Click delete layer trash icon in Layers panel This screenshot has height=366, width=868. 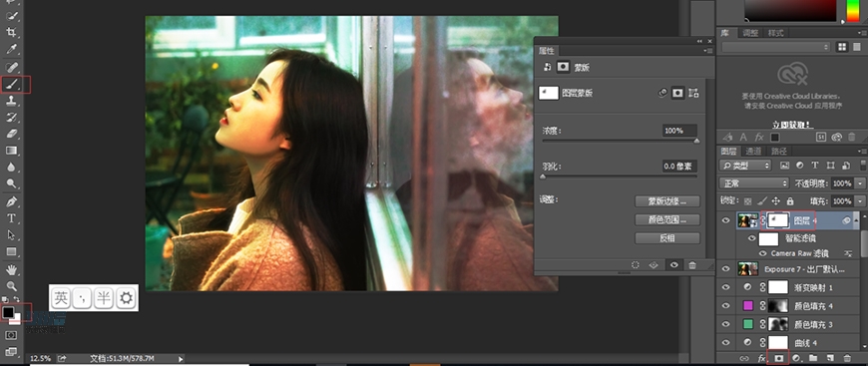(x=846, y=359)
